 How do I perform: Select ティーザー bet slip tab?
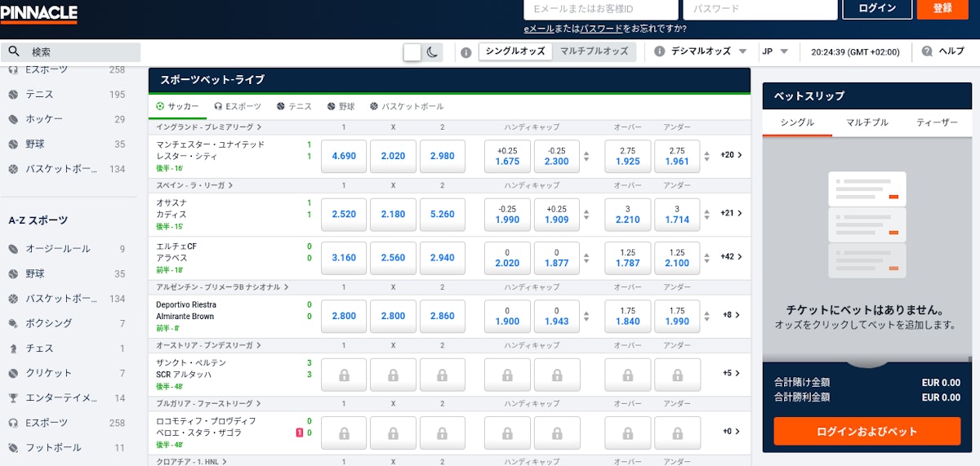pyautogui.click(x=937, y=122)
